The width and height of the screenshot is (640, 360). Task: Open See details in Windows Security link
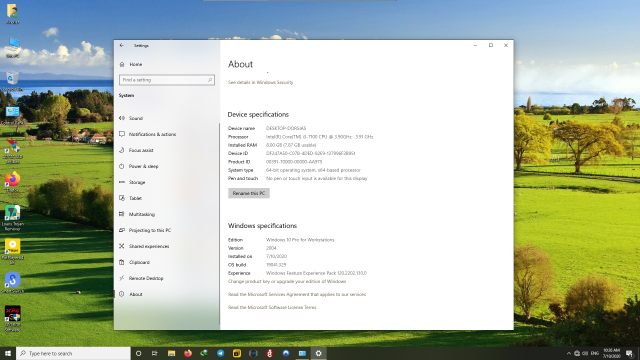(x=260, y=82)
